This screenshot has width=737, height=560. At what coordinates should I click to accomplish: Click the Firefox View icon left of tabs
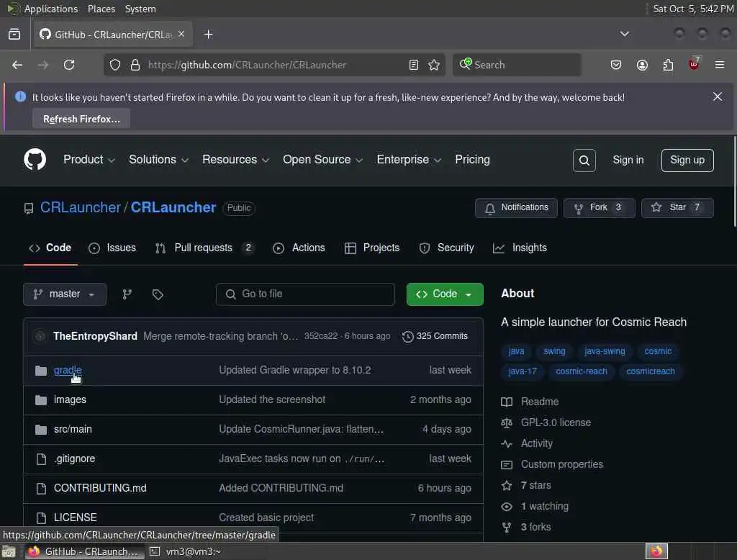14,35
